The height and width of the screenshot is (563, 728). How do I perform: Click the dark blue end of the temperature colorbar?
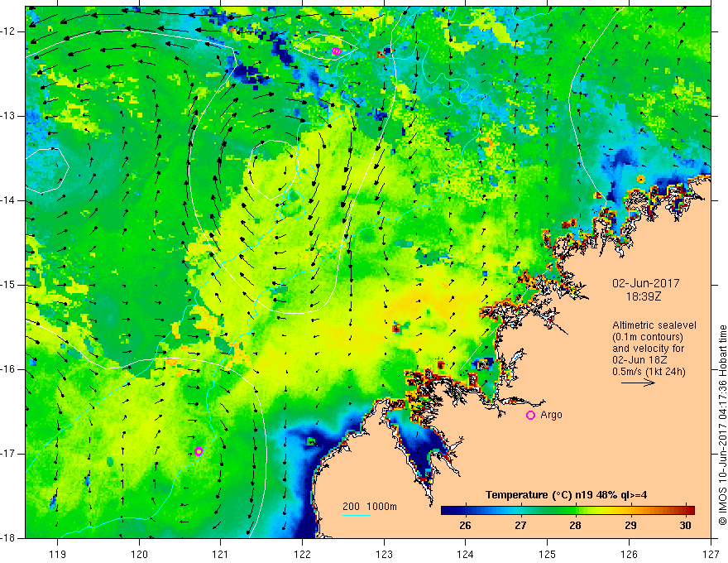[448, 510]
